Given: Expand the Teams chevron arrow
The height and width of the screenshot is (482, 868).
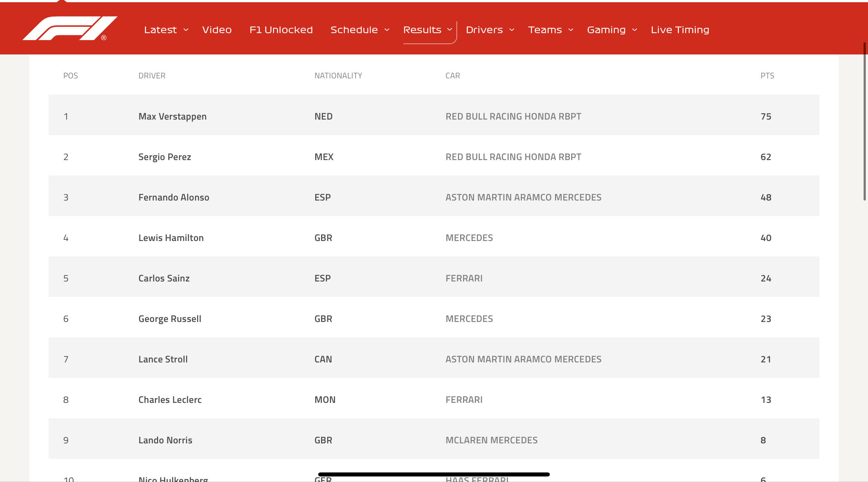Looking at the screenshot, I should point(571,30).
